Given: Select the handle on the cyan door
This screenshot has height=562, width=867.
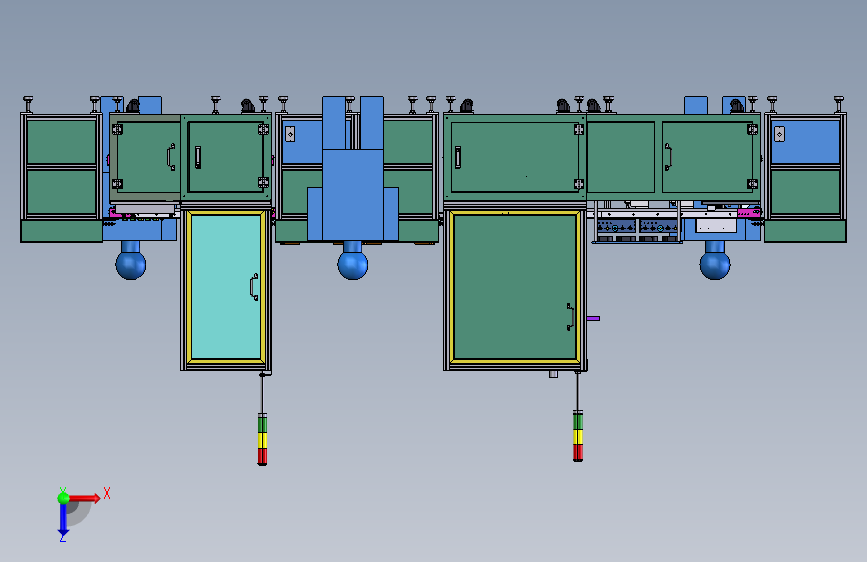Looking at the screenshot, I should pos(254,287).
